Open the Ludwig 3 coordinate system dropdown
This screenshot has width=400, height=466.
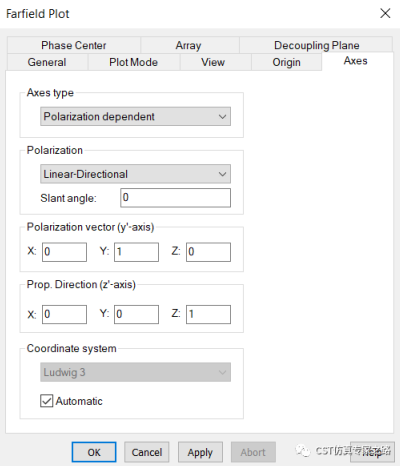tap(135, 372)
